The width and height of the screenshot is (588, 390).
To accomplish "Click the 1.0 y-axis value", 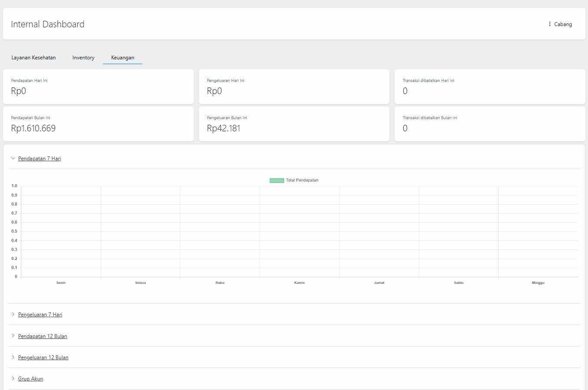I will [14, 186].
